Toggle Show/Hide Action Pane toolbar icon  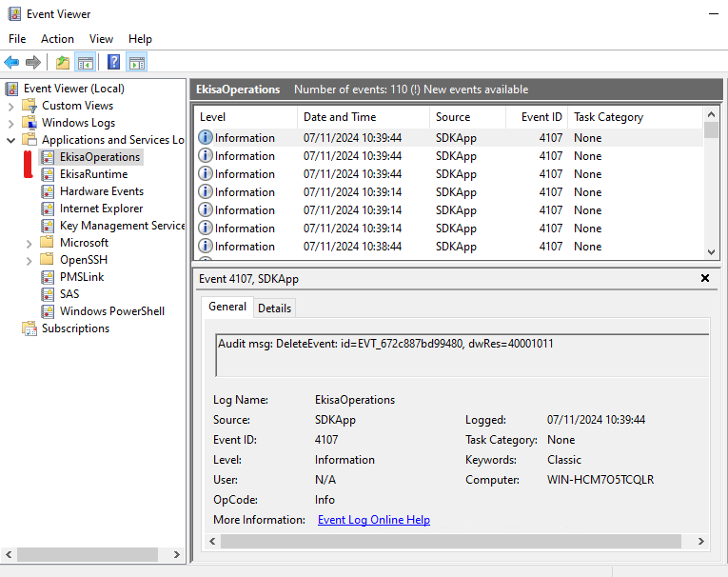point(136,63)
